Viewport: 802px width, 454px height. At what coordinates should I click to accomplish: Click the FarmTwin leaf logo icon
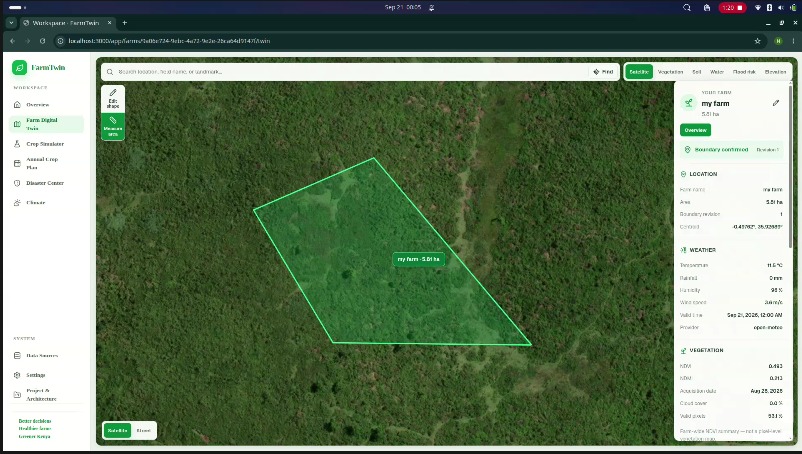pyautogui.click(x=19, y=67)
